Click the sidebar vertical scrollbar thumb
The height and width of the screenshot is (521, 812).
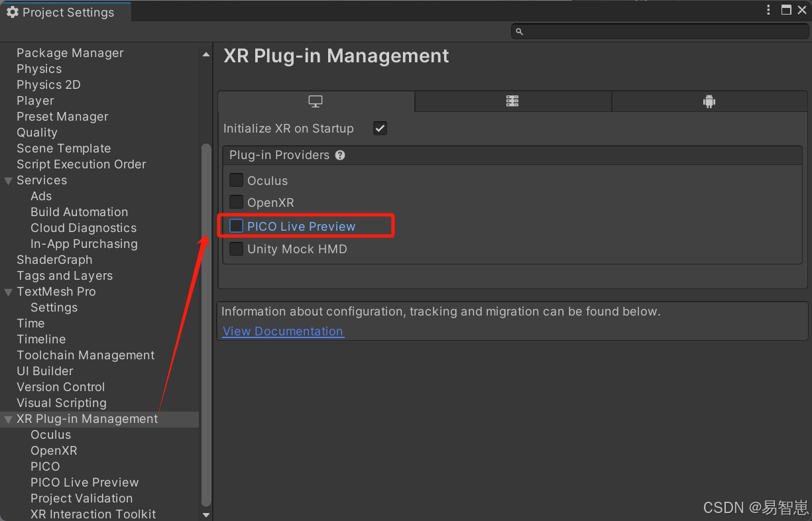click(206, 325)
